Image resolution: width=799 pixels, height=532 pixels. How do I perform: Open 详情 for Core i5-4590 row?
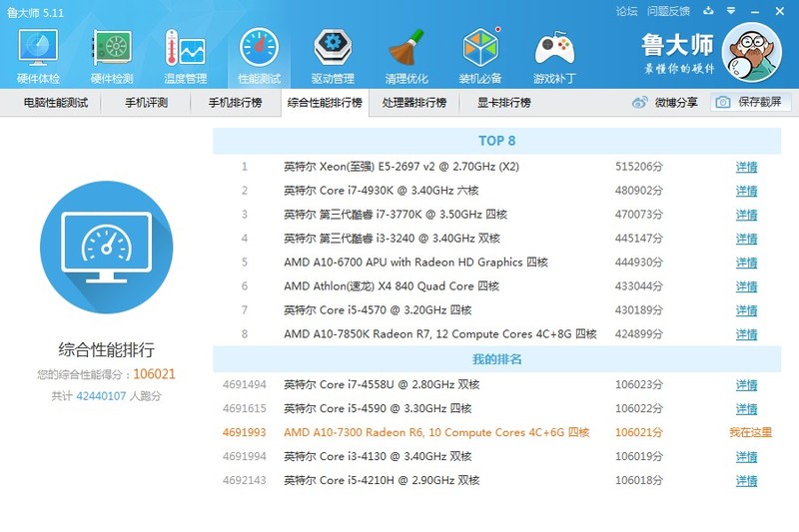click(746, 409)
